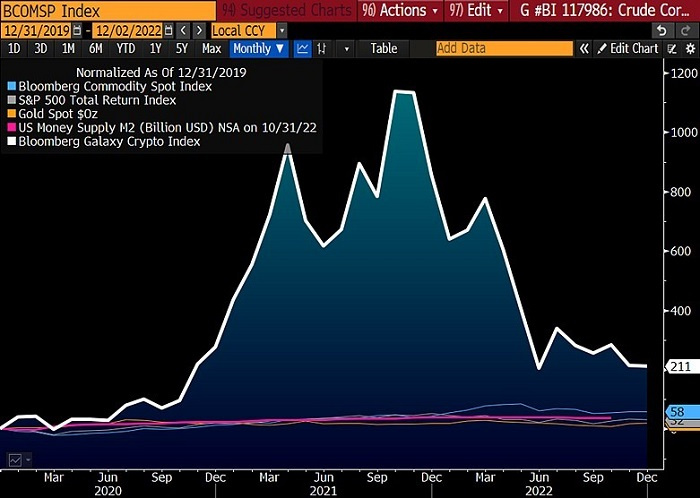Switch to candlestick chart icon
This screenshot has height=498, width=700.
[x=322, y=48]
